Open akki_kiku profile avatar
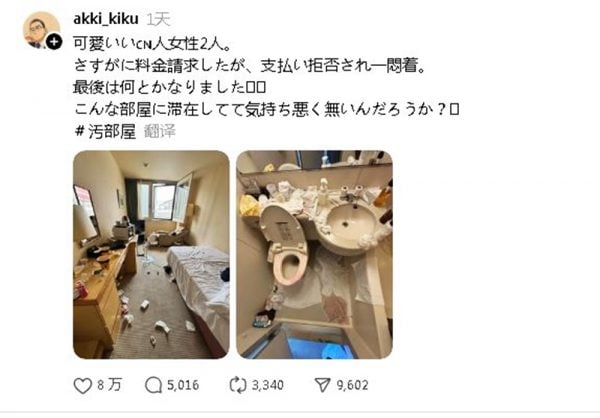Image resolution: width=600 pixels, height=418 pixels. click(x=41, y=30)
